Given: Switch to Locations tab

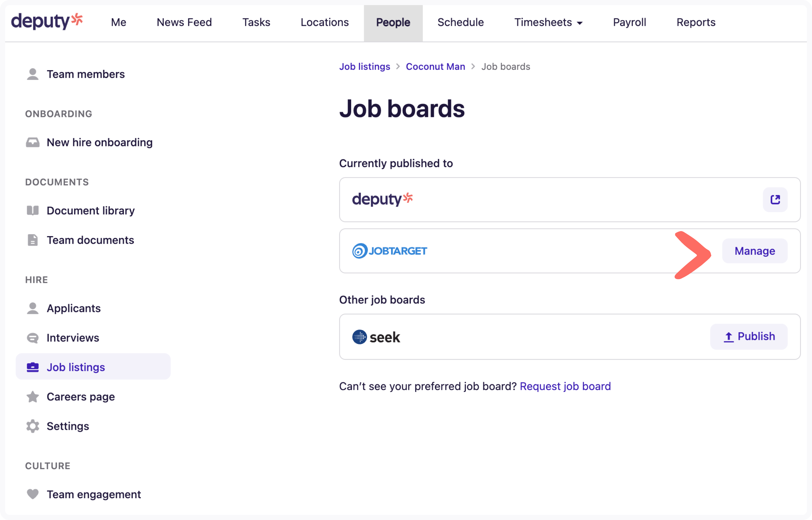Looking at the screenshot, I should tap(325, 22).
